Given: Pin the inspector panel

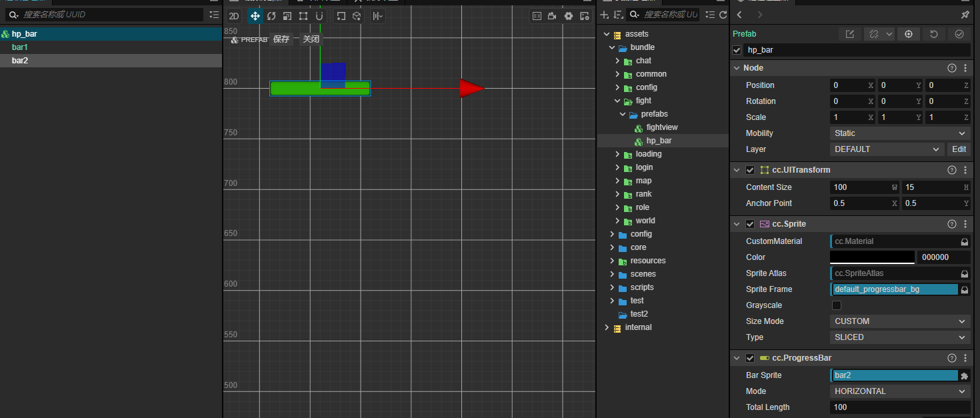Looking at the screenshot, I should tap(965, 15).
